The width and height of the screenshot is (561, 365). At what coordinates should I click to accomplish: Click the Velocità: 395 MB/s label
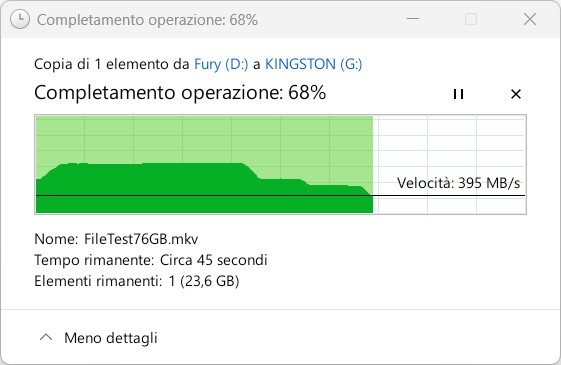coord(458,183)
